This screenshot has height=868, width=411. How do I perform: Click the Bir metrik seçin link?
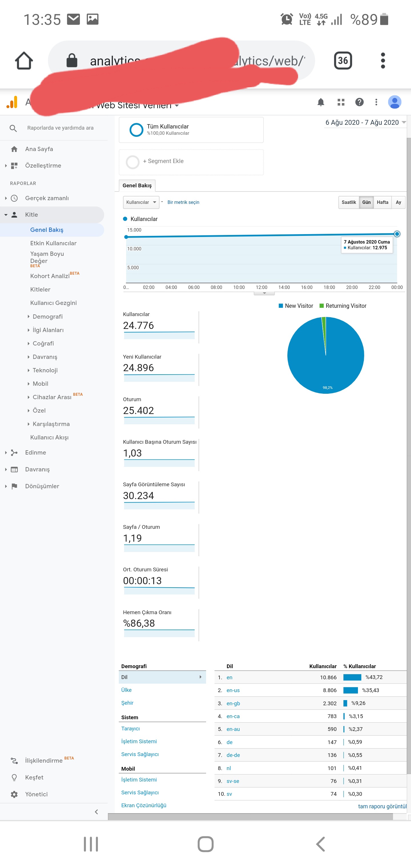(x=183, y=202)
